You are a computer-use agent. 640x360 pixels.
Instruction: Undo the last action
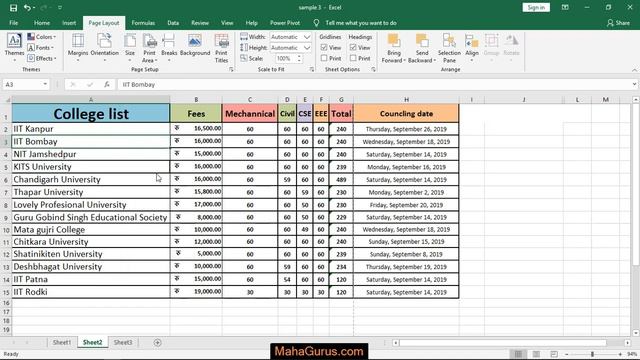coord(27,8)
